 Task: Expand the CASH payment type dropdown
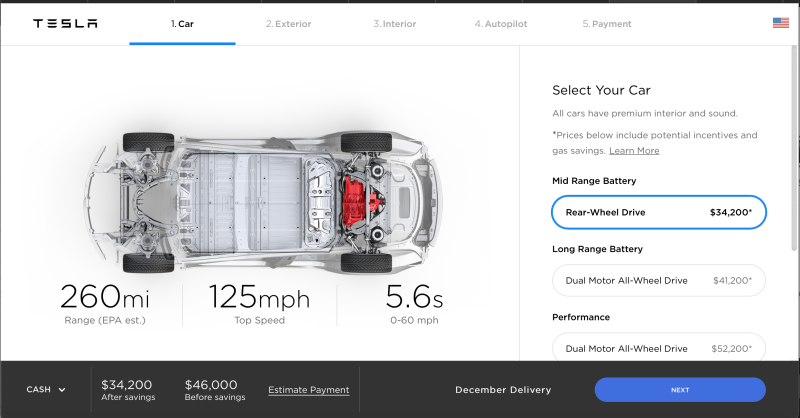click(45, 390)
